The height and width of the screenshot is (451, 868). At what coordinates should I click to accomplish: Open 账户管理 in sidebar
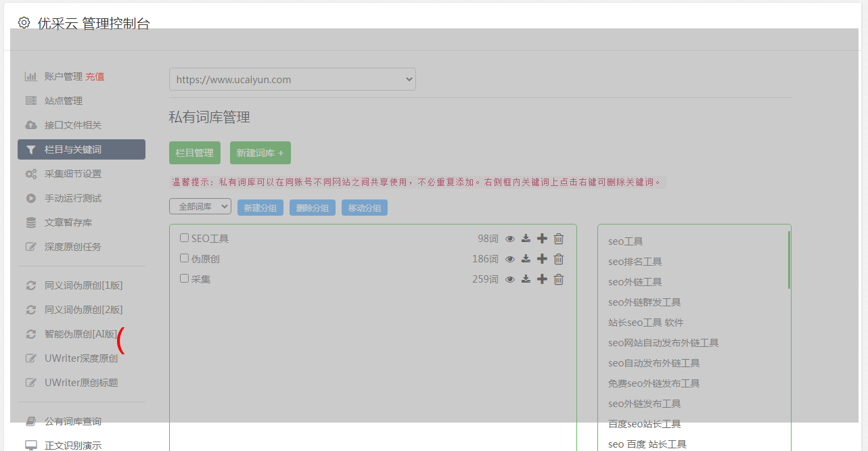pos(64,76)
